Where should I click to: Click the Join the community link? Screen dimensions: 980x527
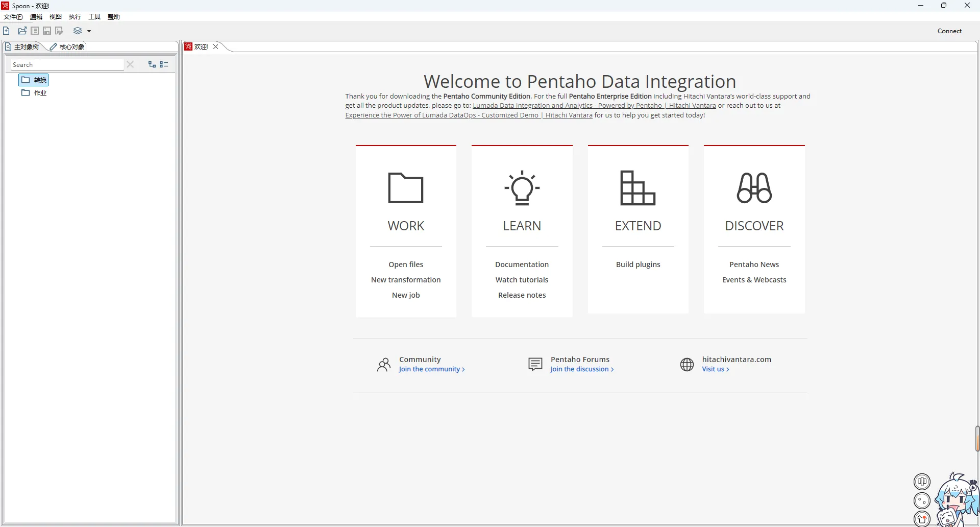(x=432, y=369)
